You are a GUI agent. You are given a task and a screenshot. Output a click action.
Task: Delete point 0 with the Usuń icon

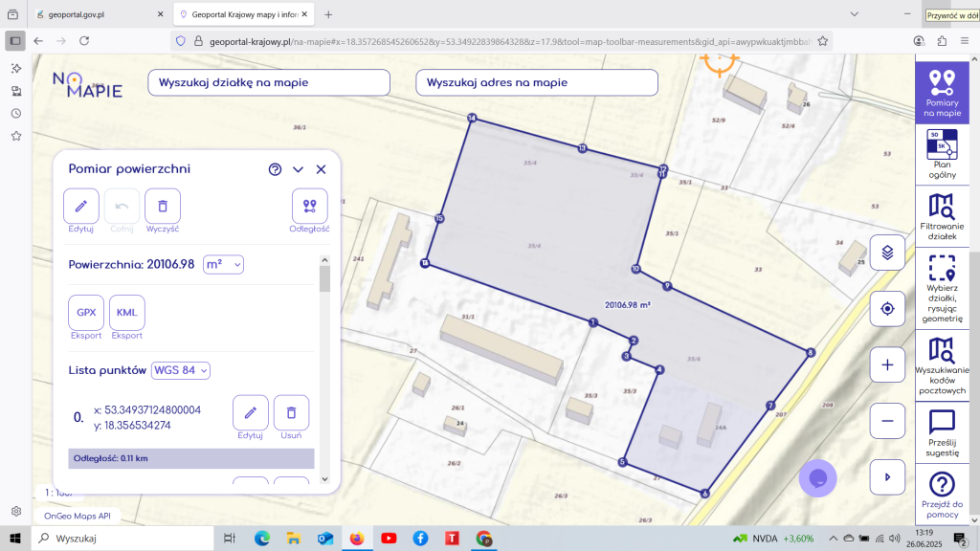[x=291, y=413]
